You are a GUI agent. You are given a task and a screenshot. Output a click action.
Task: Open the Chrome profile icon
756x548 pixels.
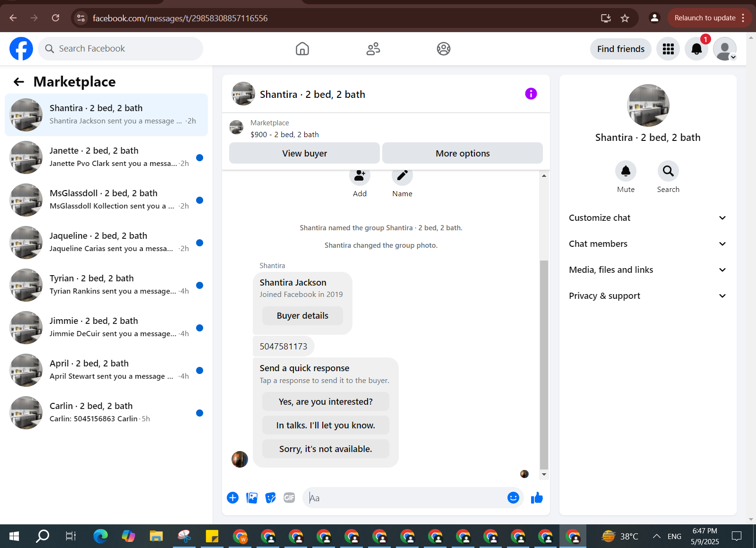click(654, 18)
